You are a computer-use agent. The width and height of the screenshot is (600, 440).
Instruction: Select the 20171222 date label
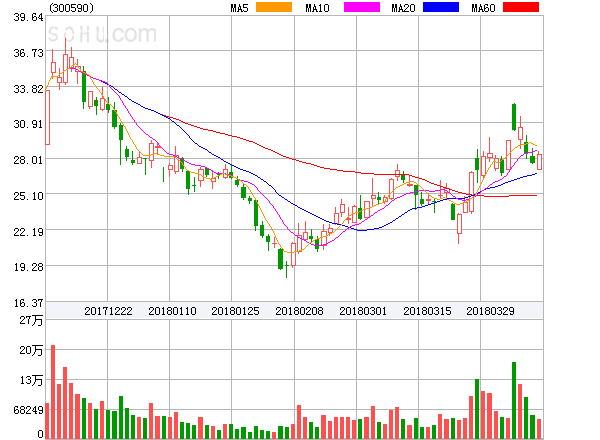point(108,311)
